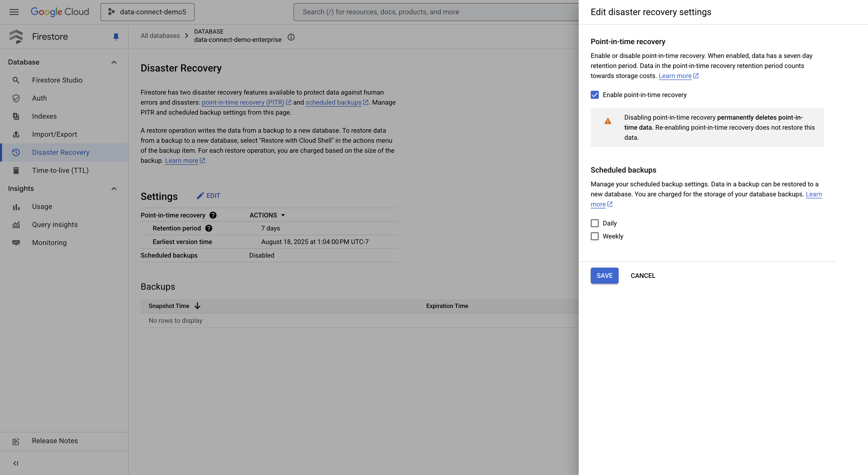Check the Daily backup option
868x475 pixels.
tap(595, 223)
